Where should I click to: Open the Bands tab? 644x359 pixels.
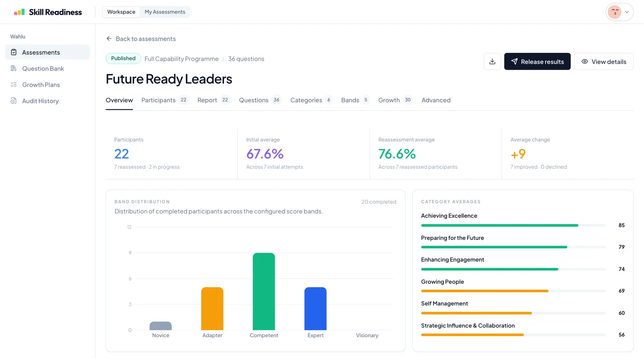pyautogui.click(x=350, y=100)
